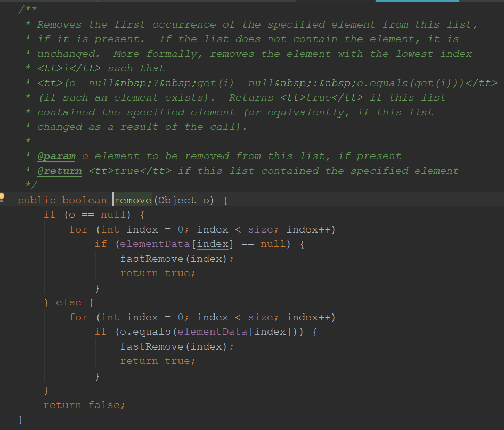Click fastRemove call following the elementData == null check

(151, 259)
